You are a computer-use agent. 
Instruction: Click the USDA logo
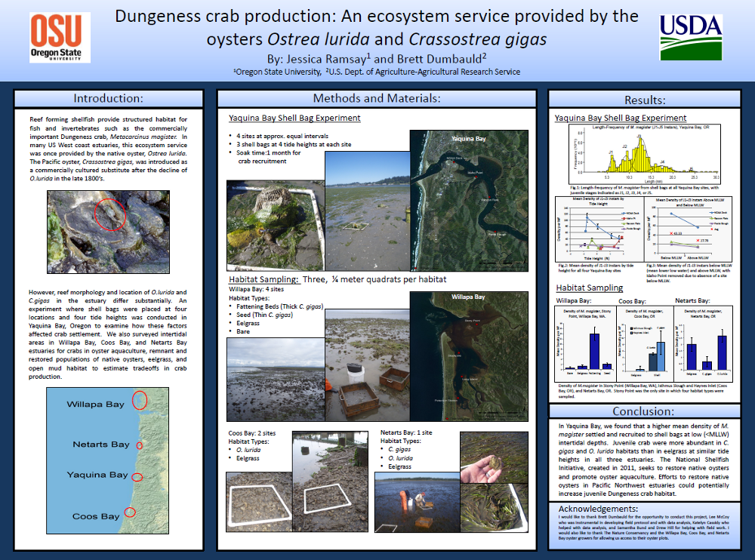pos(691,37)
